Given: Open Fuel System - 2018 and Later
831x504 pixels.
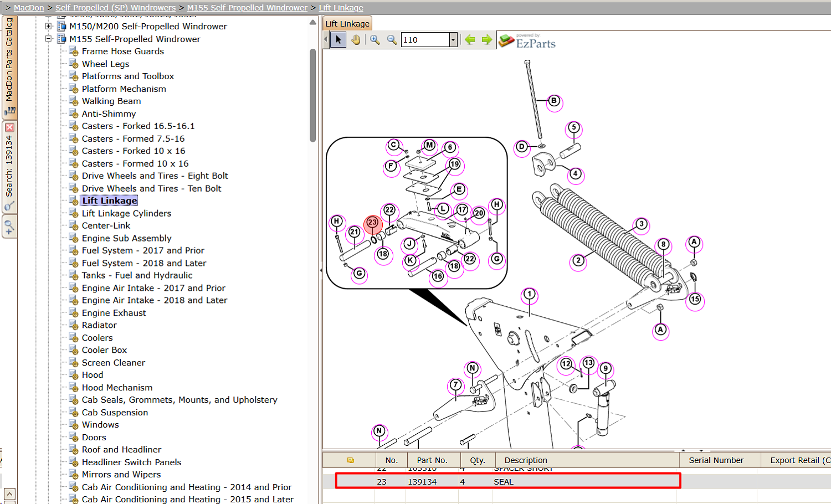Looking at the screenshot, I should click(144, 263).
